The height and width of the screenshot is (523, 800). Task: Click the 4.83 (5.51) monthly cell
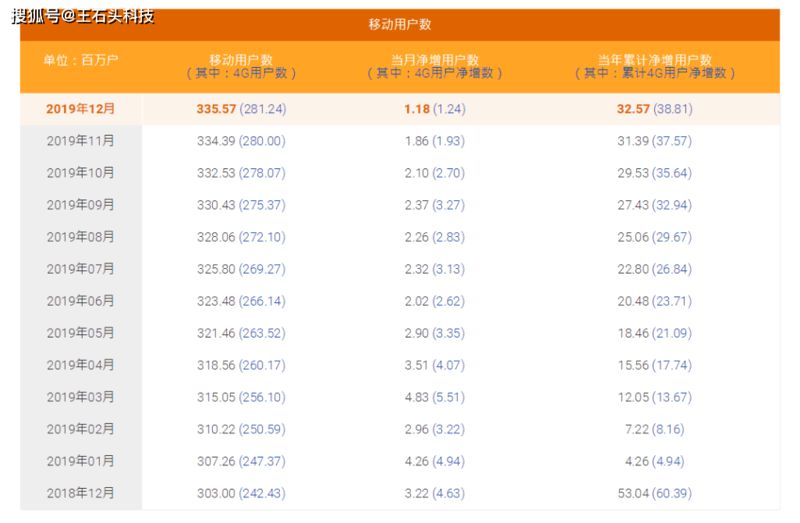click(434, 397)
